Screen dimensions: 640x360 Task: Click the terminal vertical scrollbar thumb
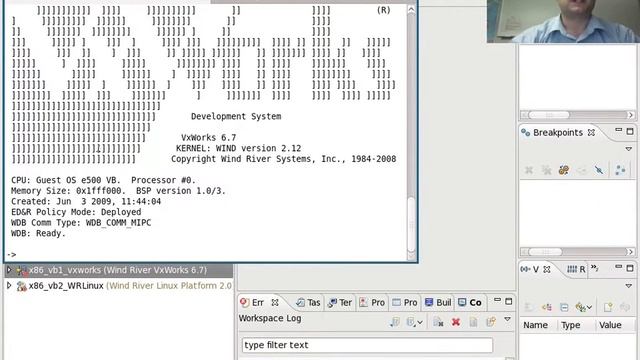point(411,224)
